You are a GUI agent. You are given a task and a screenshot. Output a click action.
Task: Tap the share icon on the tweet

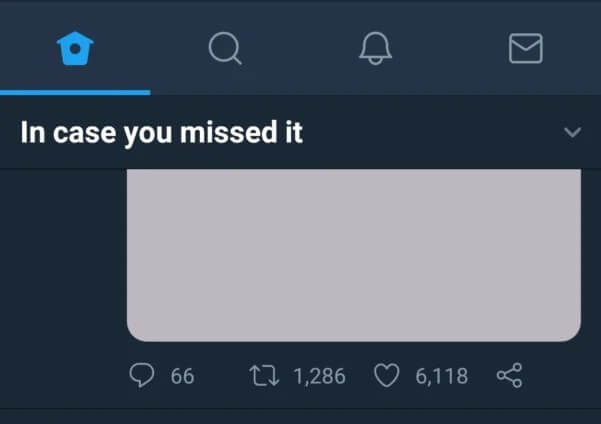[509, 375]
